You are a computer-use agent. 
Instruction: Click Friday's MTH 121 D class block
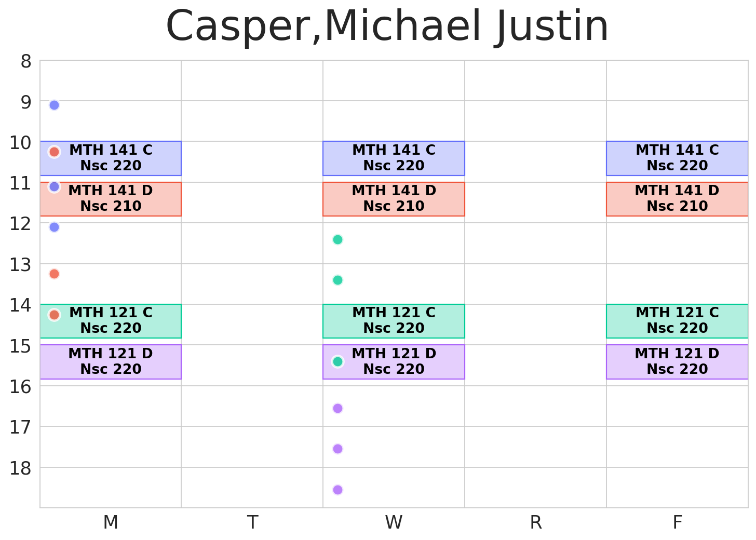click(x=677, y=361)
